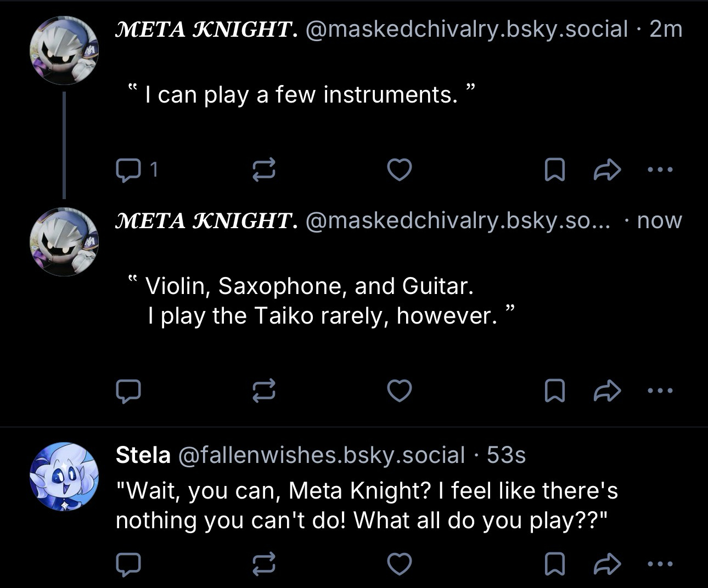Image resolution: width=708 pixels, height=588 pixels.
Task: Repost the "I can play a few instruments" post
Action: pos(263,170)
